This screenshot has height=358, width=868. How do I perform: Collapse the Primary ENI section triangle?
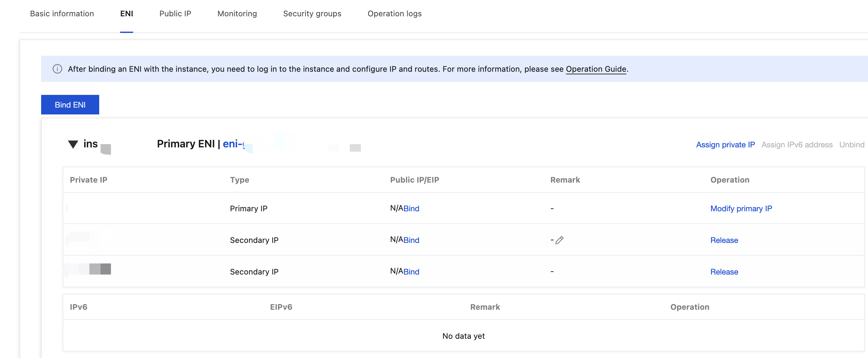pyautogui.click(x=73, y=144)
